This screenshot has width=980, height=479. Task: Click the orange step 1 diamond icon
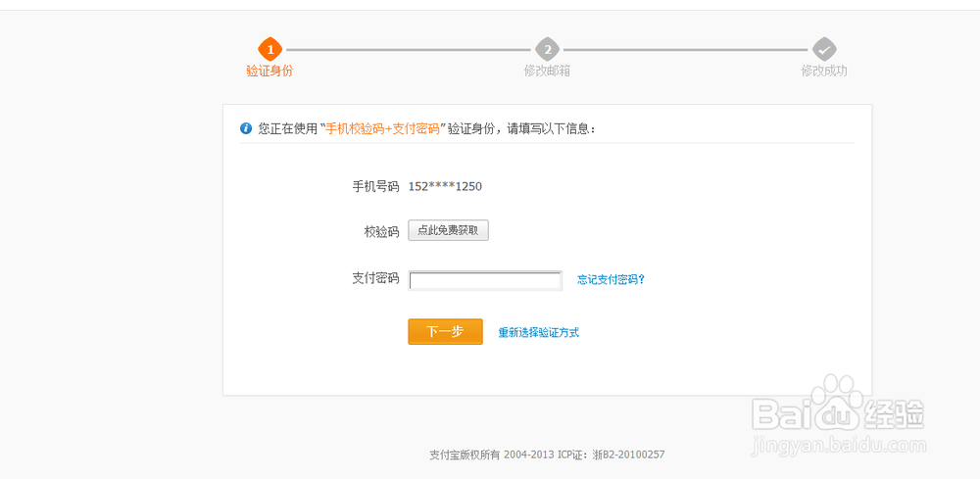click(270, 49)
